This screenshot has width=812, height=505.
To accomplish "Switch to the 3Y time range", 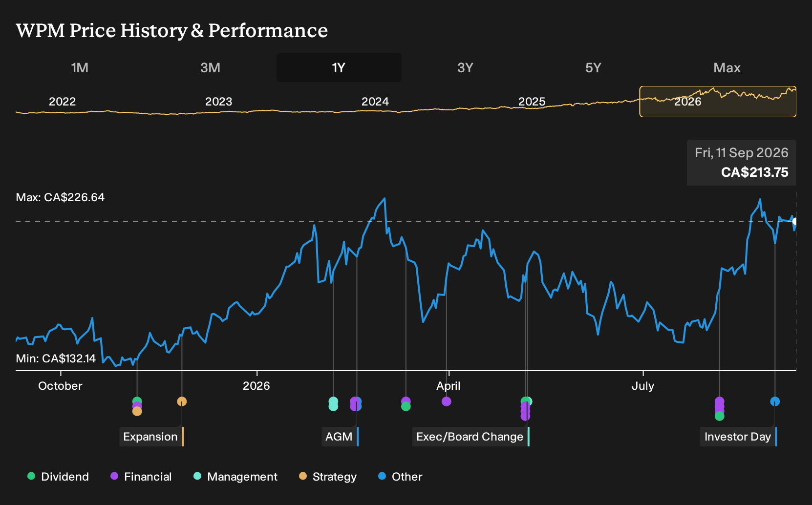I will [465, 67].
